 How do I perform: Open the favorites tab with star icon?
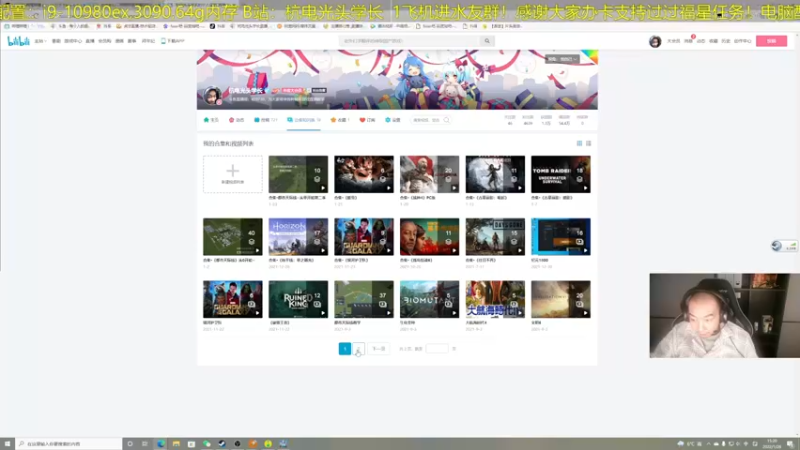tap(340, 120)
